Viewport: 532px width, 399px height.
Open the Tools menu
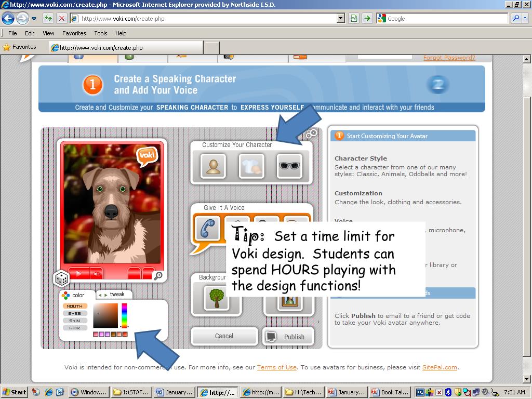pos(101,33)
